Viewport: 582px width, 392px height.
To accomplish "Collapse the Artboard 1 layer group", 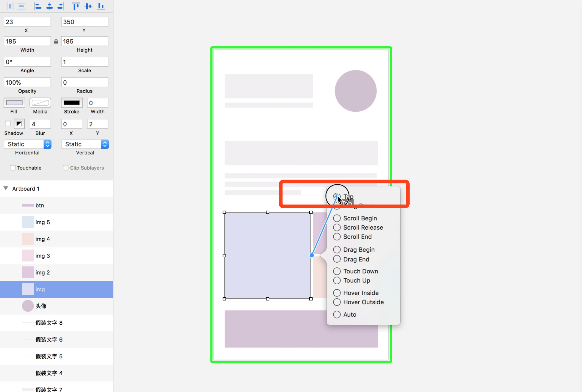I will coord(6,188).
